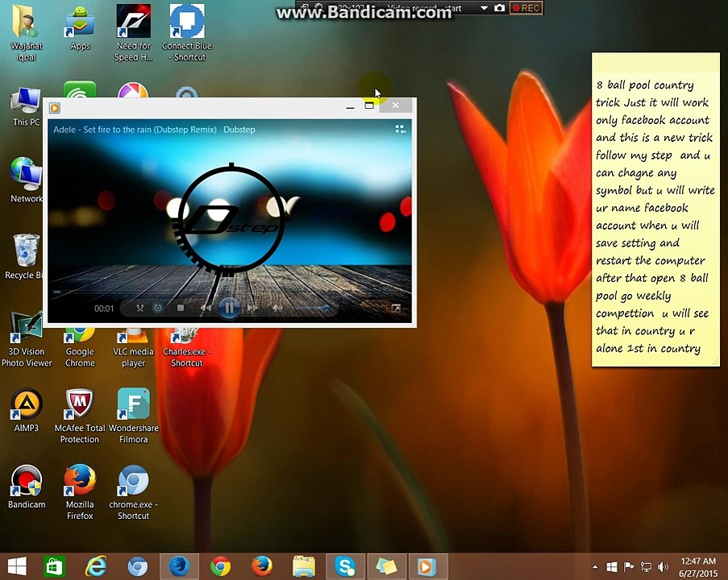Launch 3D Vision Photo Viewer
Viewport: 728px width, 580px height.
coord(27,340)
